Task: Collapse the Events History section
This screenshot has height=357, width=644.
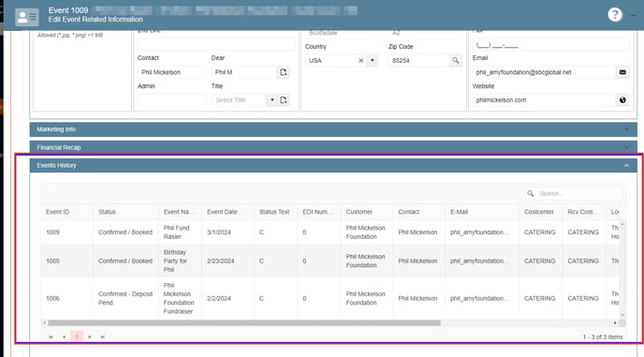Action: 333,165
